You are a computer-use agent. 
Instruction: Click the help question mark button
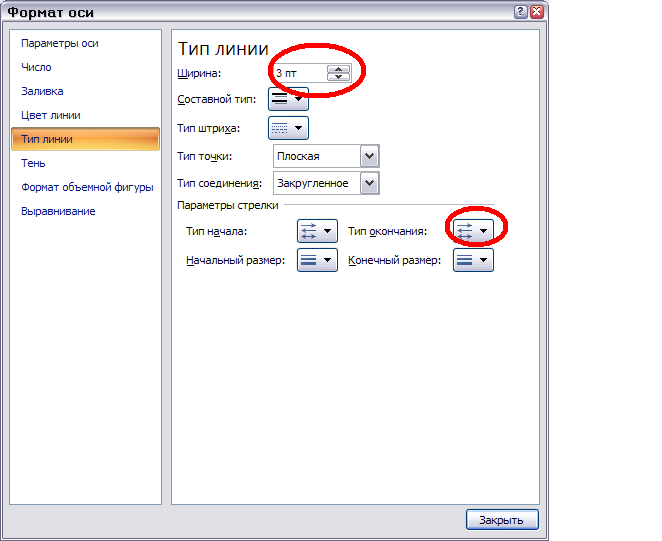[521, 11]
